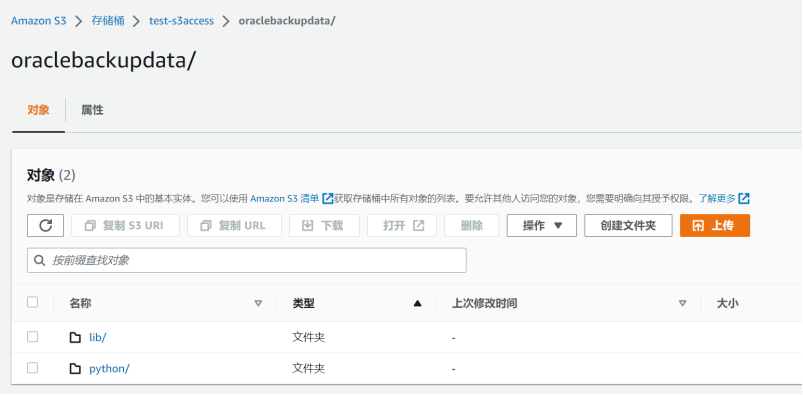The width and height of the screenshot is (803, 395).
Task: Click the 创建文件夹 button
Action: (x=628, y=225)
